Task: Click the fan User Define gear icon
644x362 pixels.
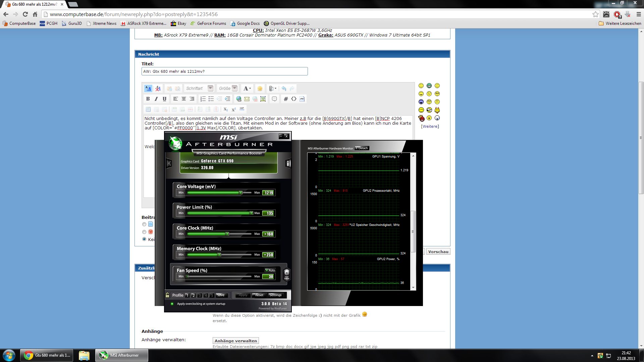Action: click(286, 274)
